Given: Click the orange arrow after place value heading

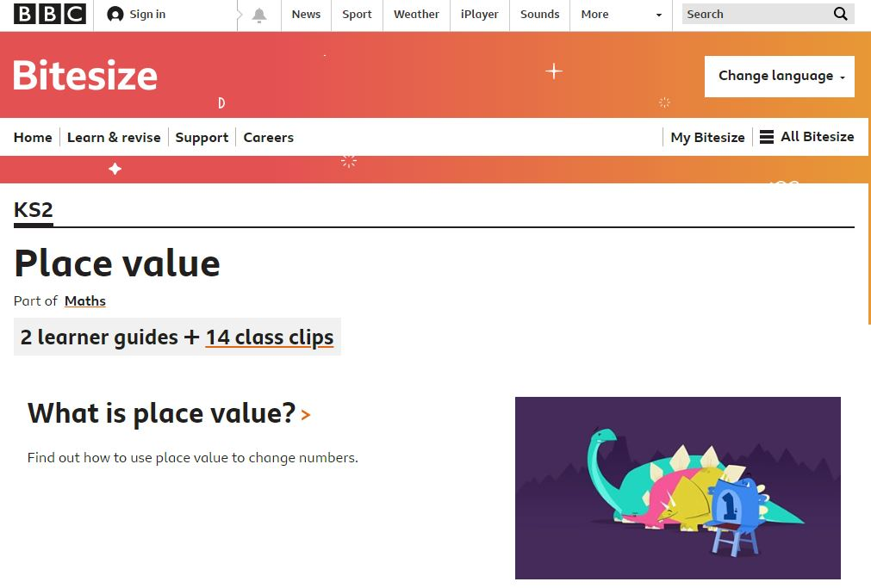Looking at the screenshot, I should (306, 416).
